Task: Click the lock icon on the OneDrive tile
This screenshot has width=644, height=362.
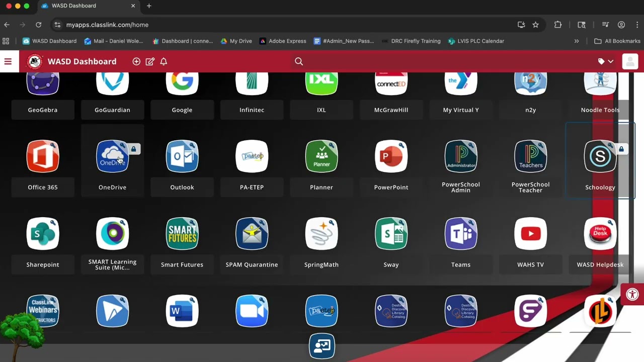Action: click(133, 149)
